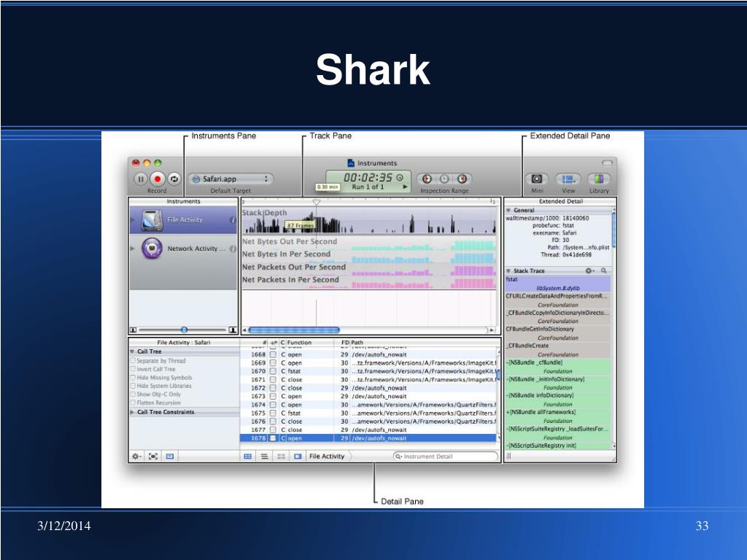The image size is (747, 560).
Task: Select fstat frame in Stack Trace
Action: click(558, 284)
